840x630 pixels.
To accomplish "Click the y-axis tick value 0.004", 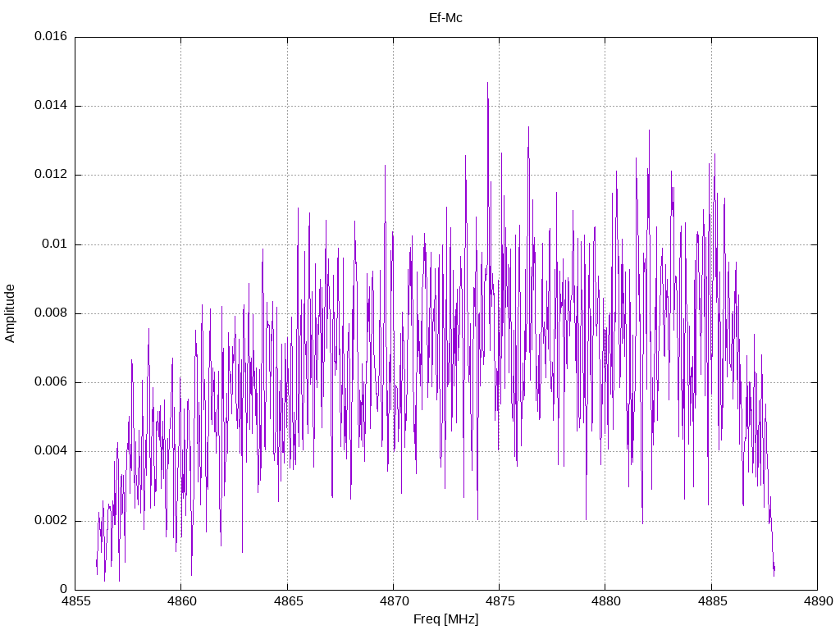I will [51, 451].
